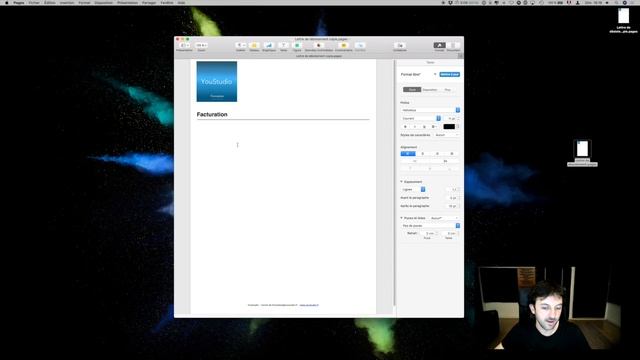Screen dimensions: 640x360
Task: Click the Insérer toolbar icon
Action: 241,45
